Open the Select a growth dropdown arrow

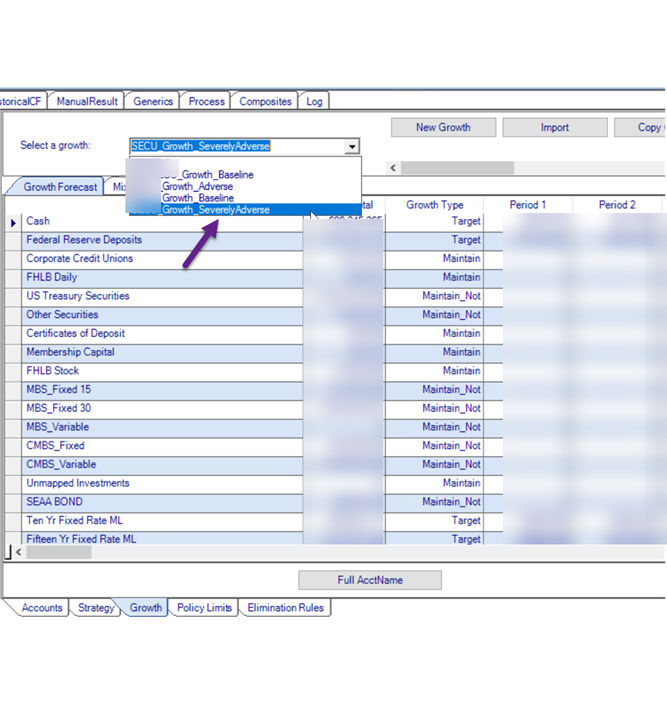tap(351, 146)
